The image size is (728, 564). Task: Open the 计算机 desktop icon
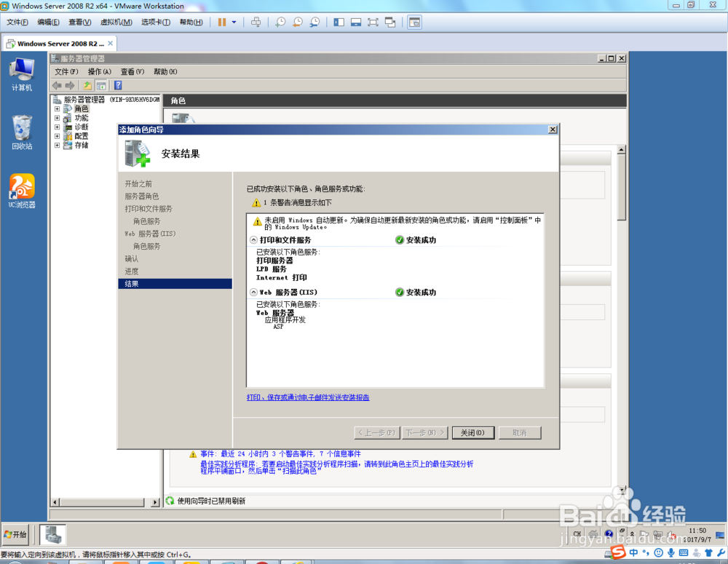(22, 74)
